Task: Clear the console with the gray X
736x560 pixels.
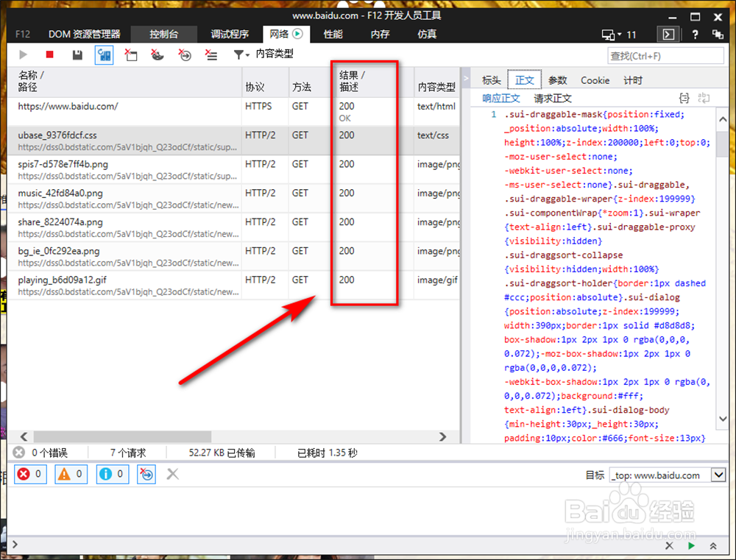Action: [x=173, y=474]
